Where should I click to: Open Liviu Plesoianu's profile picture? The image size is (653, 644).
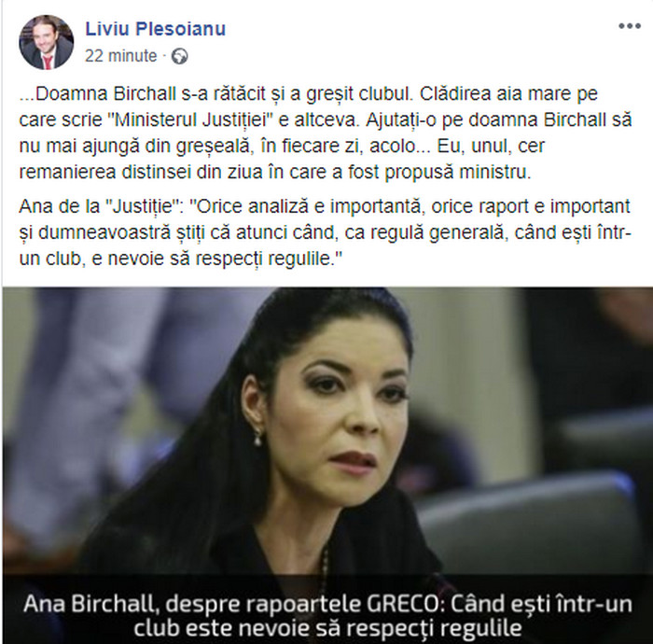(47, 42)
